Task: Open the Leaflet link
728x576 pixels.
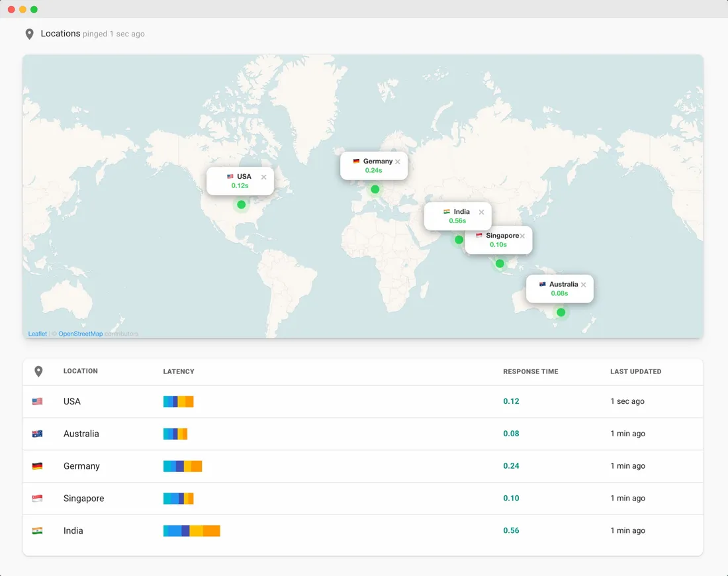Action: 37,334
